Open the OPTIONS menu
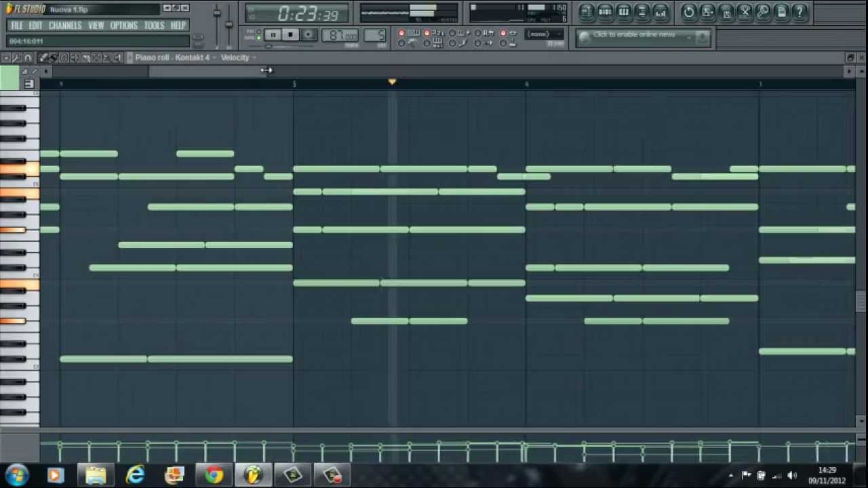Viewport: 868px width, 488px height. click(x=124, y=26)
